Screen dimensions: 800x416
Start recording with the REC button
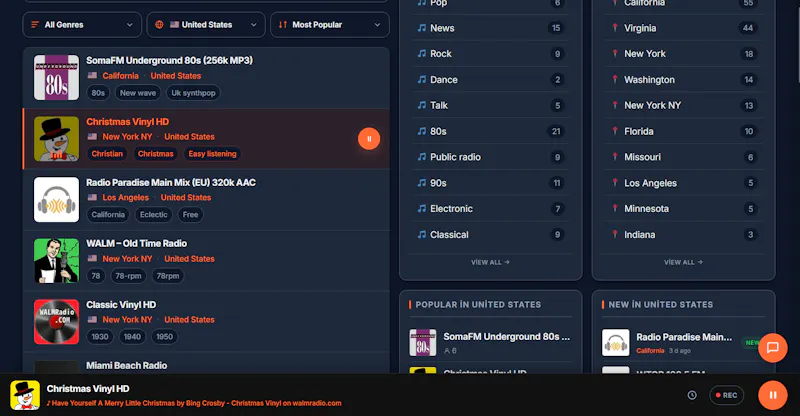pos(727,395)
